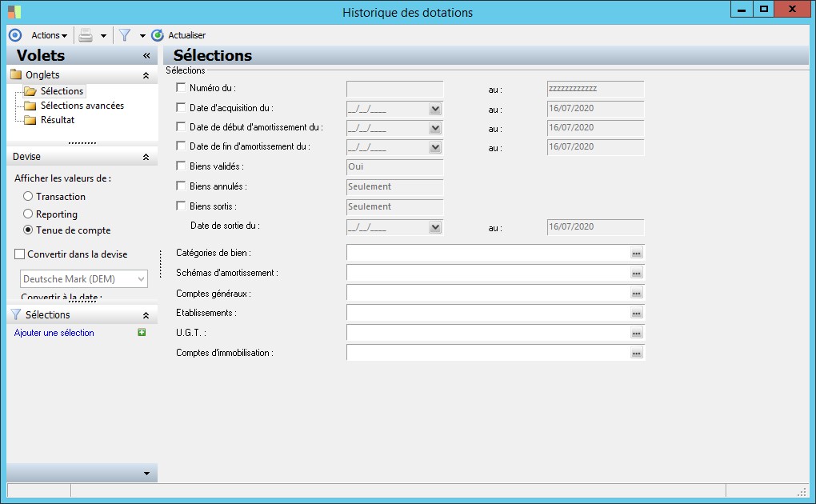Open the Deutsche Mark (DEM) currency dropdown
Screen dimensions: 816x504
click(84, 279)
